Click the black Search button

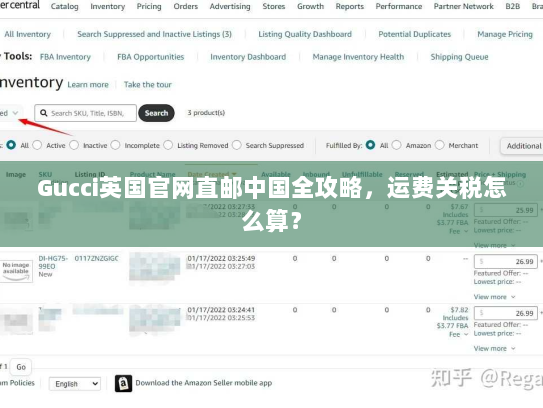(157, 113)
